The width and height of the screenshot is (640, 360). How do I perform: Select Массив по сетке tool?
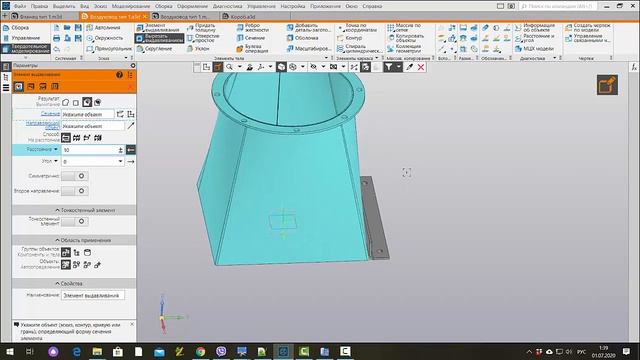(404, 27)
